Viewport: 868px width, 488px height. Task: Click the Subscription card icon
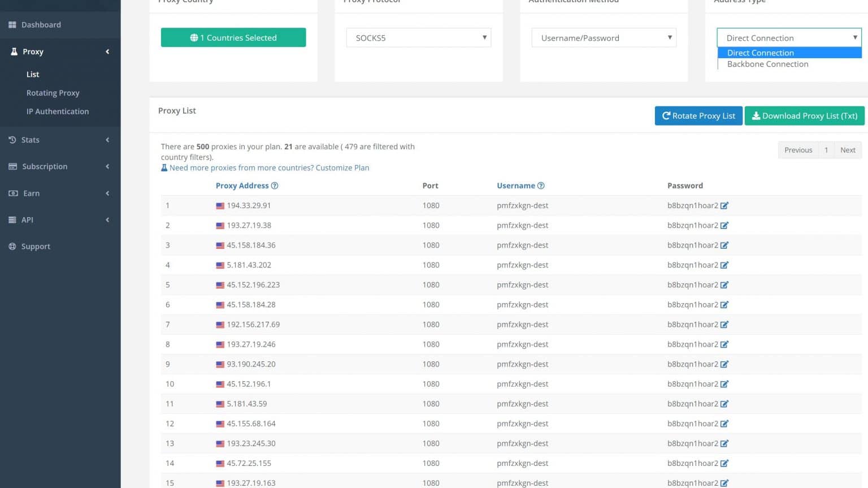click(12, 166)
